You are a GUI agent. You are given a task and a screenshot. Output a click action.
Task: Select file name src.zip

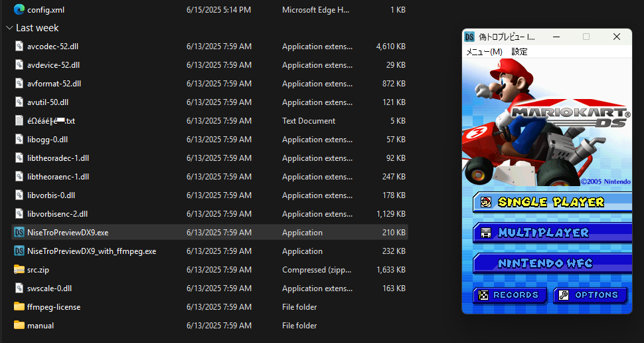click(x=38, y=270)
